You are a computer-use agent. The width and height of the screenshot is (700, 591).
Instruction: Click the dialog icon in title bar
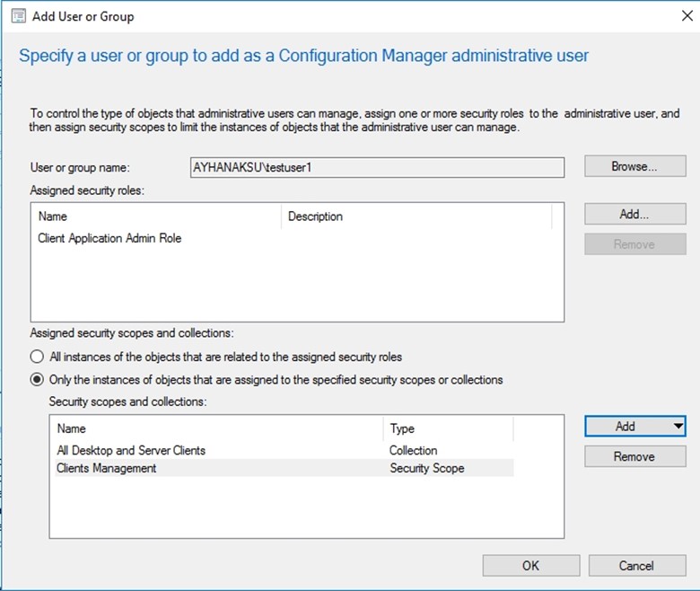click(x=18, y=16)
